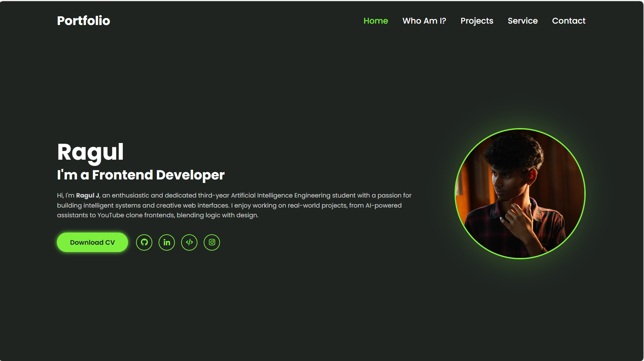The width and height of the screenshot is (644, 361).
Task: Select the large Ragul heading
Action: pos(91,151)
